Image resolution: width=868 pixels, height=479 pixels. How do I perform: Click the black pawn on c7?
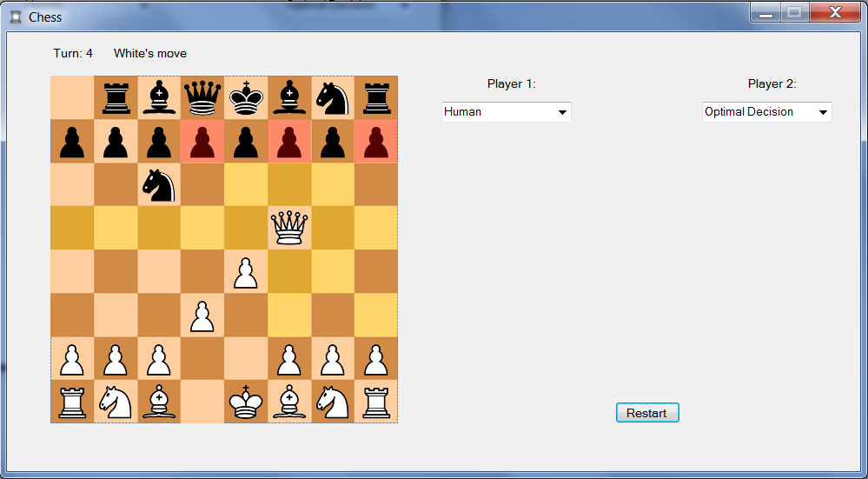pos(159,141)
